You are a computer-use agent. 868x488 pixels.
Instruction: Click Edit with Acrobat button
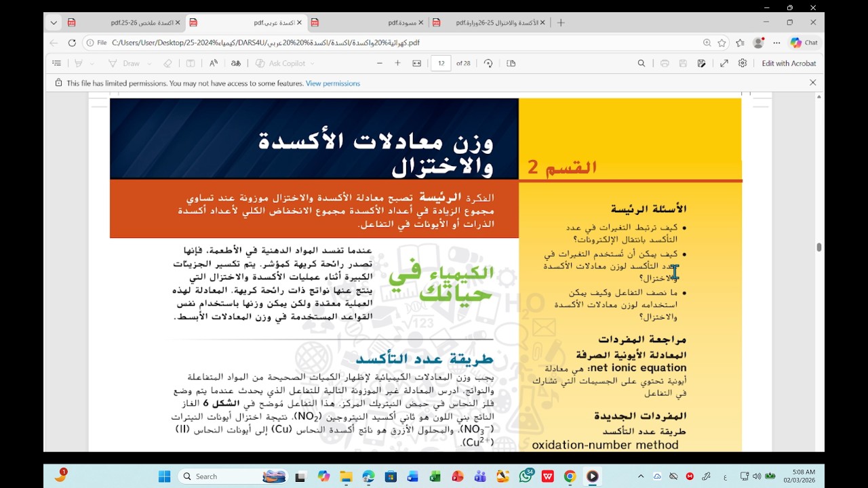click(789, 63)
